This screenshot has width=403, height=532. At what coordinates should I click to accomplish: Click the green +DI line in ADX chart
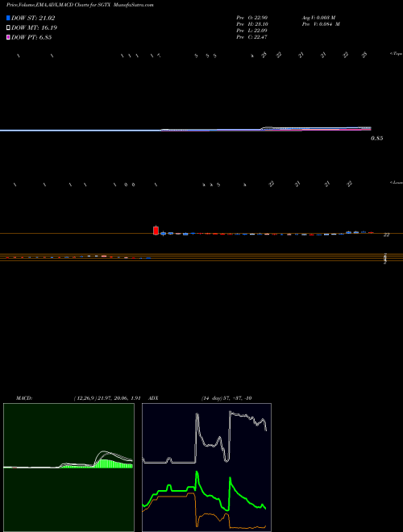point(205,492)
